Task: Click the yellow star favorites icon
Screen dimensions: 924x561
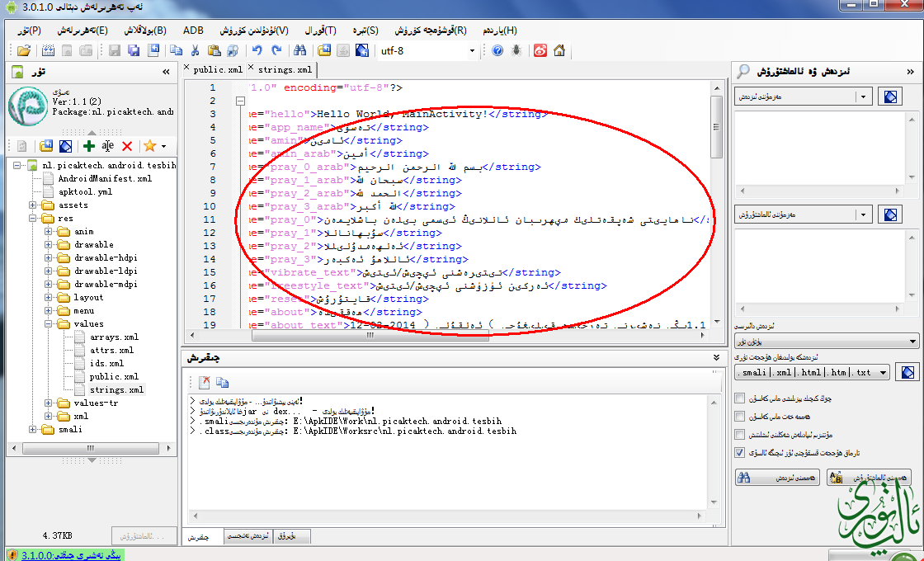Action: [x=149, y=146]
